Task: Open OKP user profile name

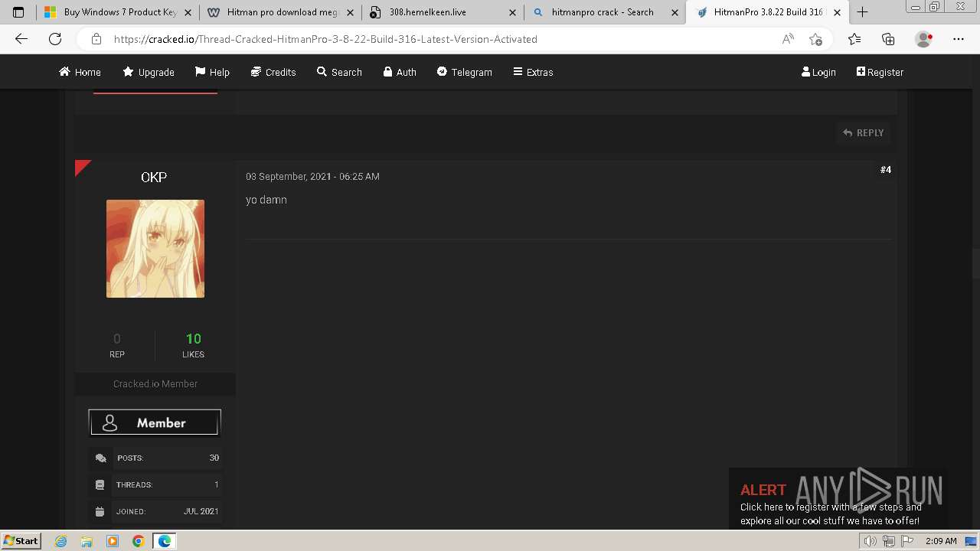Action: tap(154, 177)
